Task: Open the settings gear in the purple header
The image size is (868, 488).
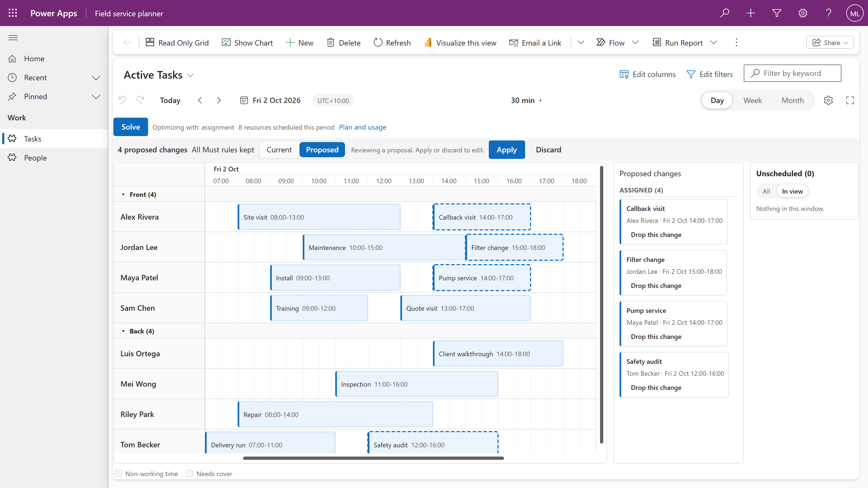Action: (803, 13)
